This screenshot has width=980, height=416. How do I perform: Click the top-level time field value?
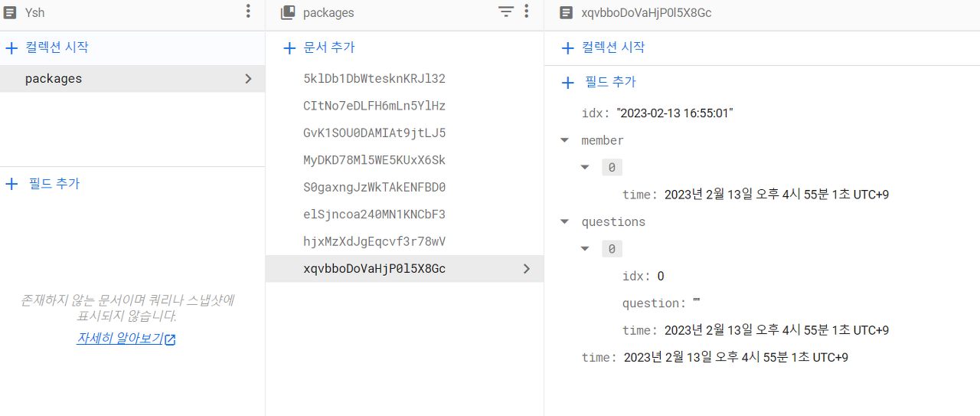pyautogui.click(x=736, y=358)
